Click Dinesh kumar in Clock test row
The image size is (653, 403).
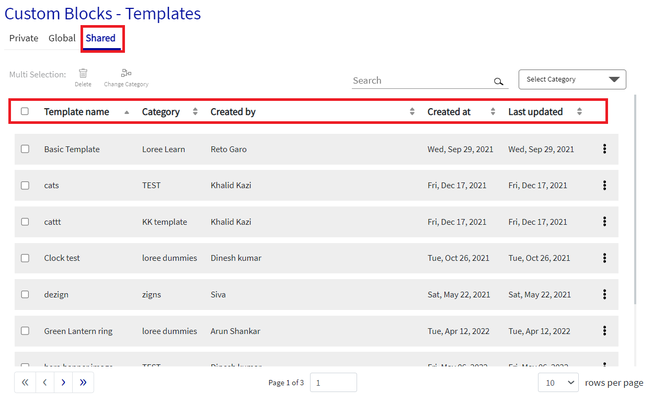[236, 258]
